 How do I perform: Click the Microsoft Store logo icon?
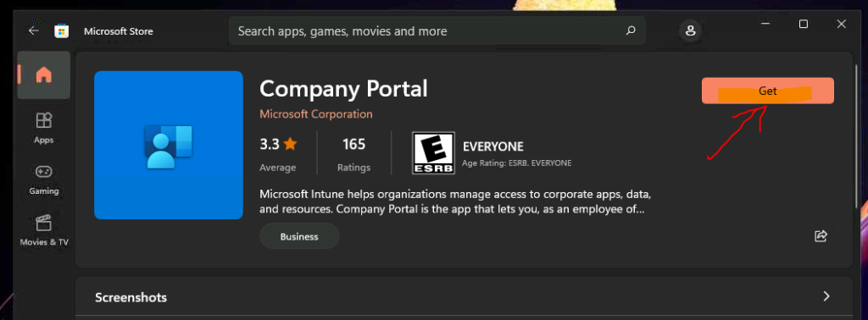pyautogui.click(x=61, y=31)
